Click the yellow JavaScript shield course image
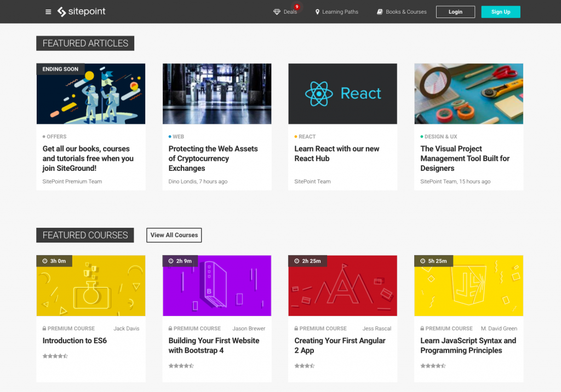The height and width of the screenshot is (392, 561). (x=469, y=285)
